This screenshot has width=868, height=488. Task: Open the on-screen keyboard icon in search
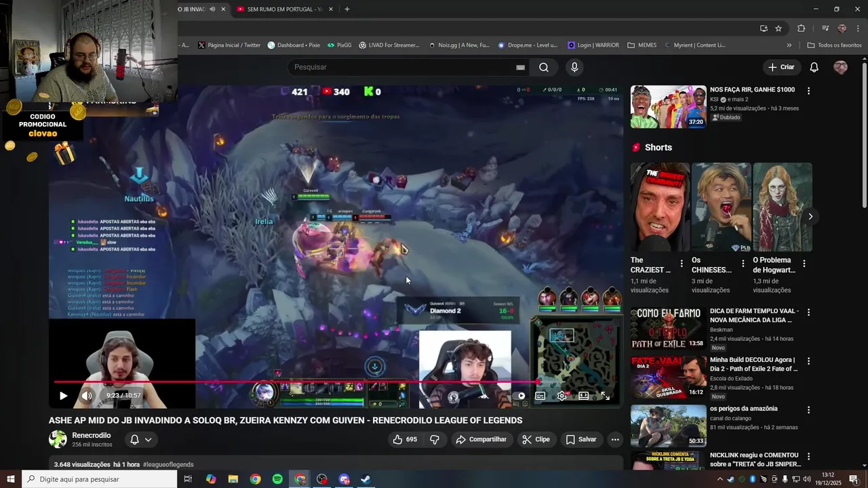520,67
